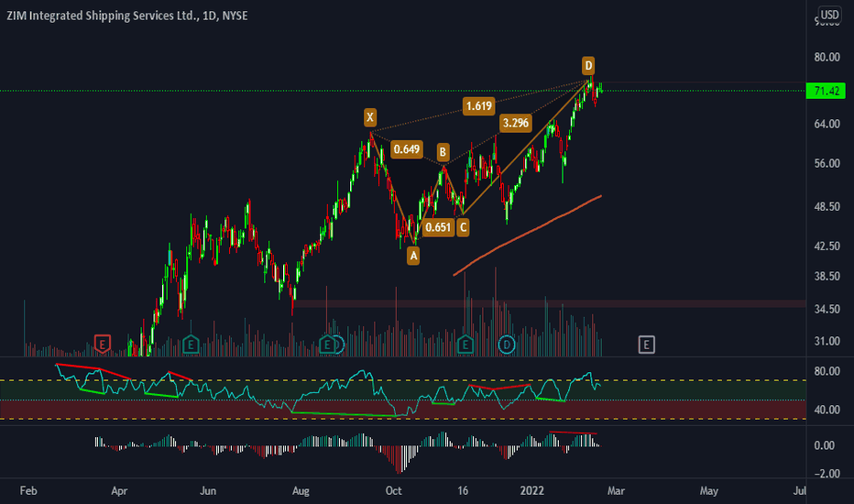
Task: Click 42.50 on the price axis
Action: 827,247
